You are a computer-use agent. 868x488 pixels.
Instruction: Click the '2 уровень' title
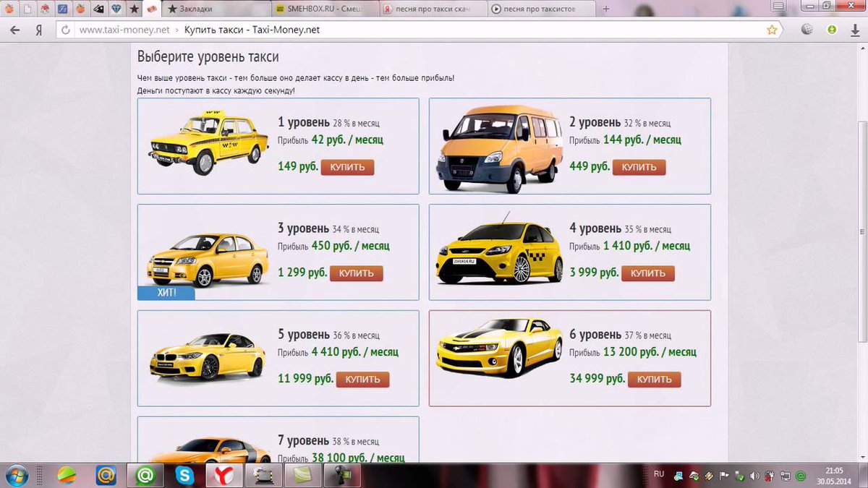click(x=595, y=122)
